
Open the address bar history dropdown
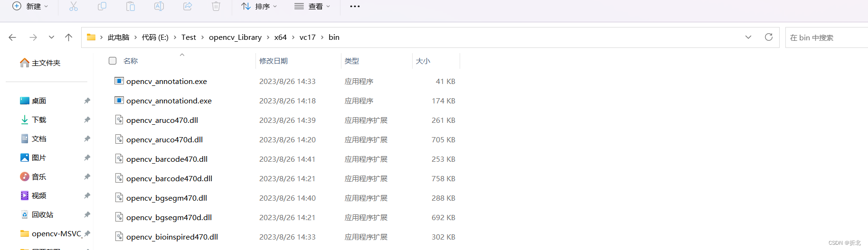click(x=748, y=37)
